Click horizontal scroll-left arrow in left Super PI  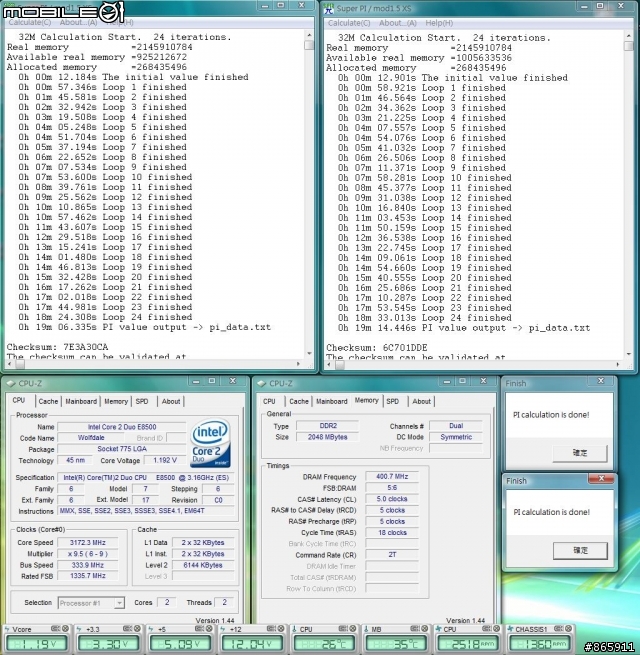pos(10,364)
